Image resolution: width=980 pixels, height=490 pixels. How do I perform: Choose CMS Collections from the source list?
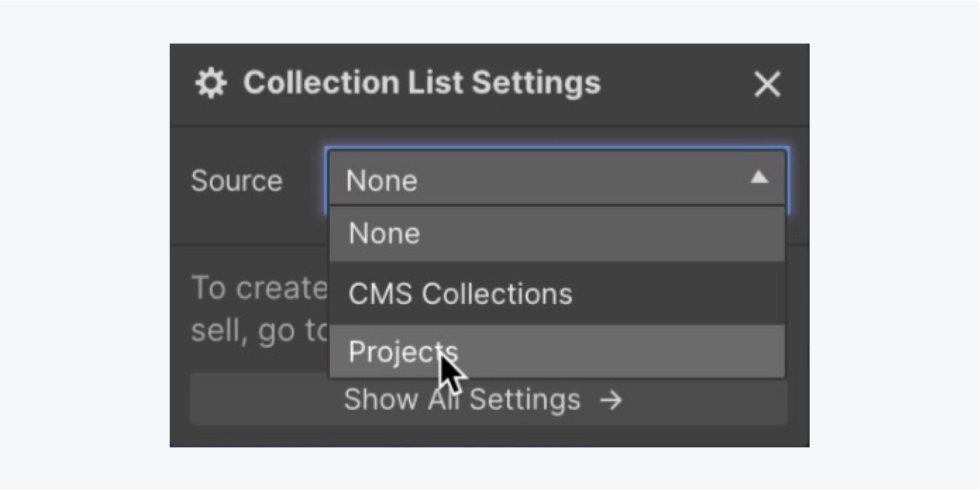pyautogui.click(x=460, y=294)
